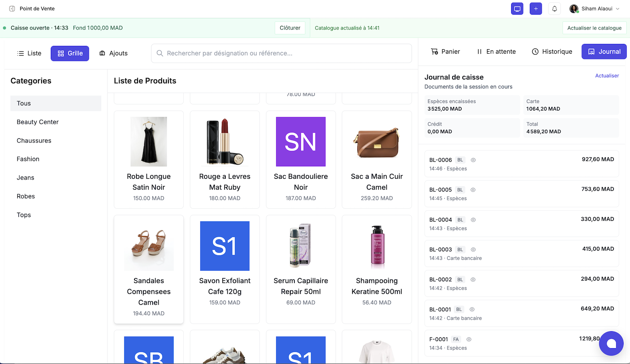Open the Panier tab
Screen dimensions: 630x364
[x=445, y=52]
